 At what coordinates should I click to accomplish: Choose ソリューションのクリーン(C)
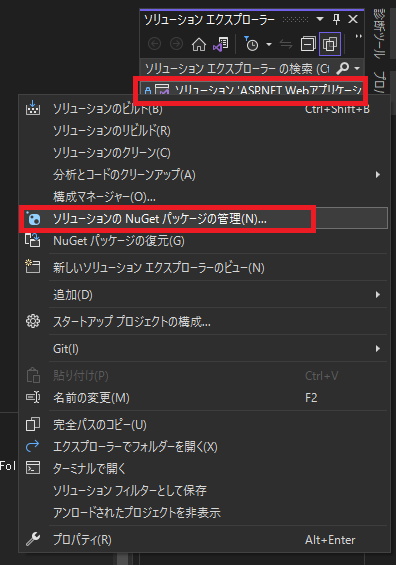click(x=205, y=153)
